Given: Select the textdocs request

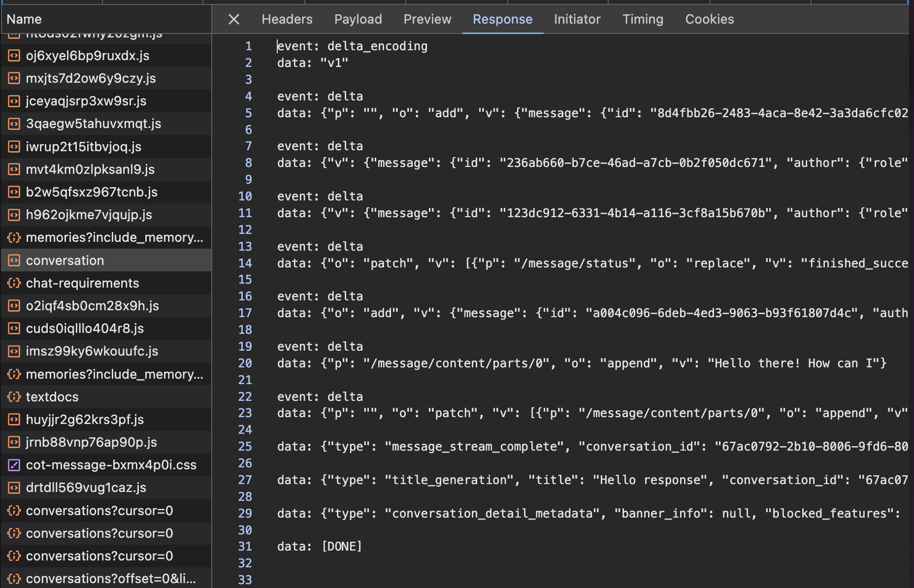Looking at the screenshot, I should (x=106, y=397).
